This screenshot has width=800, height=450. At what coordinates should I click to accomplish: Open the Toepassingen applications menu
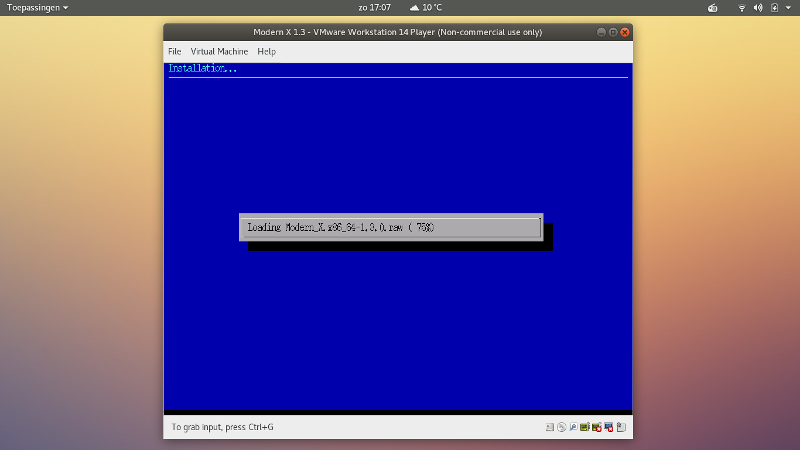tap(37, 8)
